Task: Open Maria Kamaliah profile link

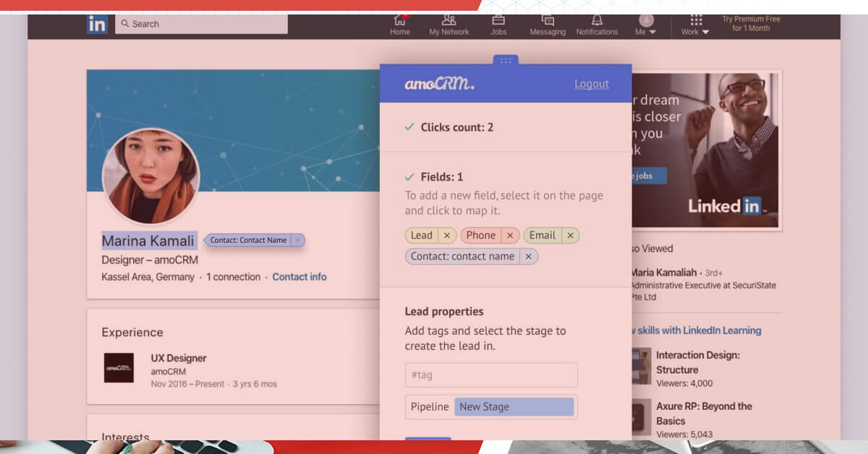Action: click(x=663, y=273)
